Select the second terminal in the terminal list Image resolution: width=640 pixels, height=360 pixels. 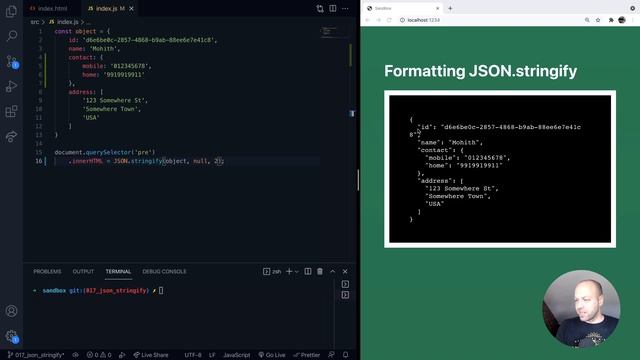[345, 295]
